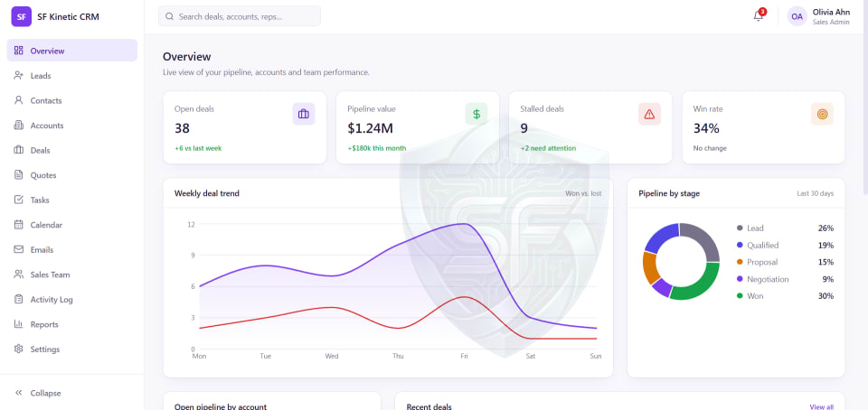Click the OA avatar circle
The height and width of the screenshot is (410, 868).
click(797, 16)
